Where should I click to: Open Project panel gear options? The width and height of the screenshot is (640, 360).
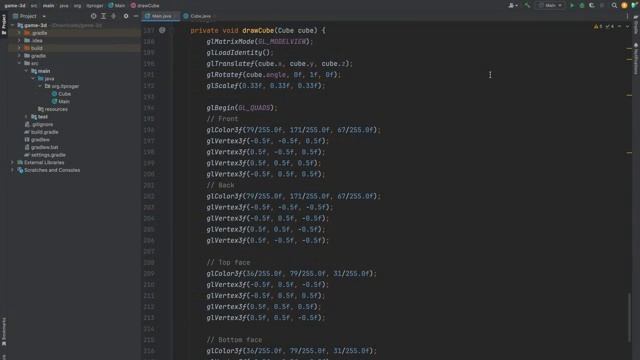pos(126,16)
